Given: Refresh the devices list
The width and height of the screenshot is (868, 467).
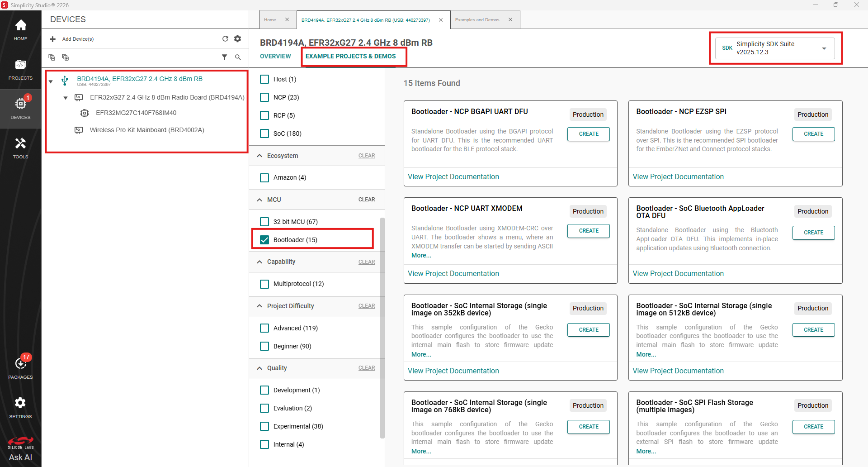Looking at the screenshot, I should pos(225,39).
